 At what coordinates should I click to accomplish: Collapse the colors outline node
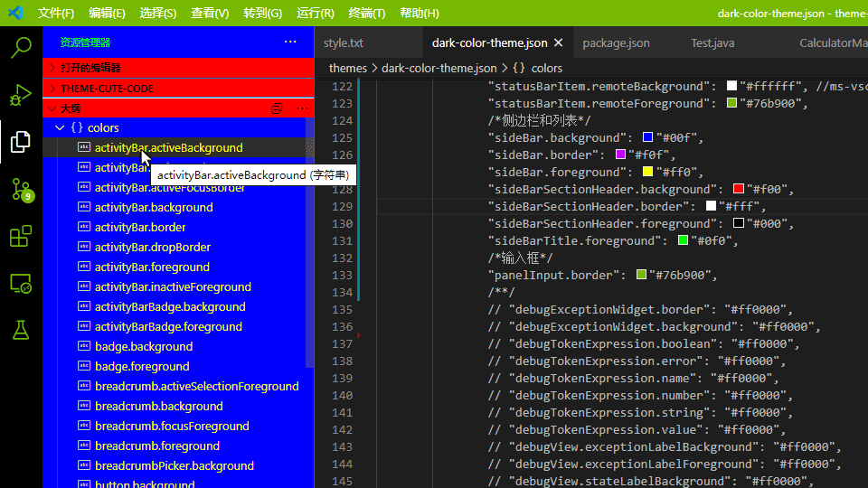tap(60, 127)
